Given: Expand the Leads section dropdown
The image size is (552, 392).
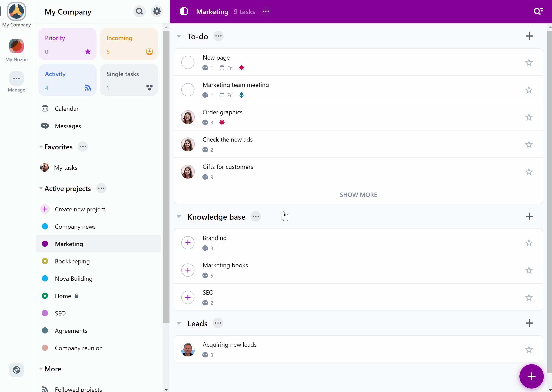Looking at the screenshot, I should pyautogui.click(x=179, y=323).
